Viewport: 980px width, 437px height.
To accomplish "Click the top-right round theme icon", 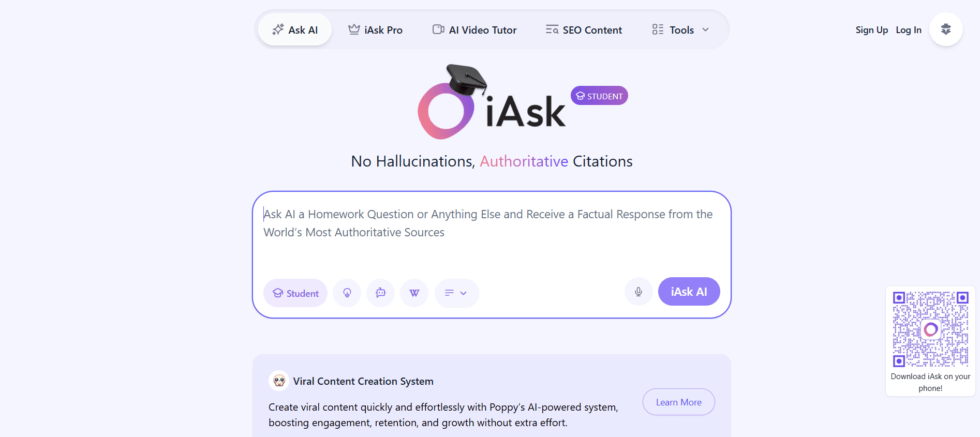I will pyautogui.click(x=945, y=29).
